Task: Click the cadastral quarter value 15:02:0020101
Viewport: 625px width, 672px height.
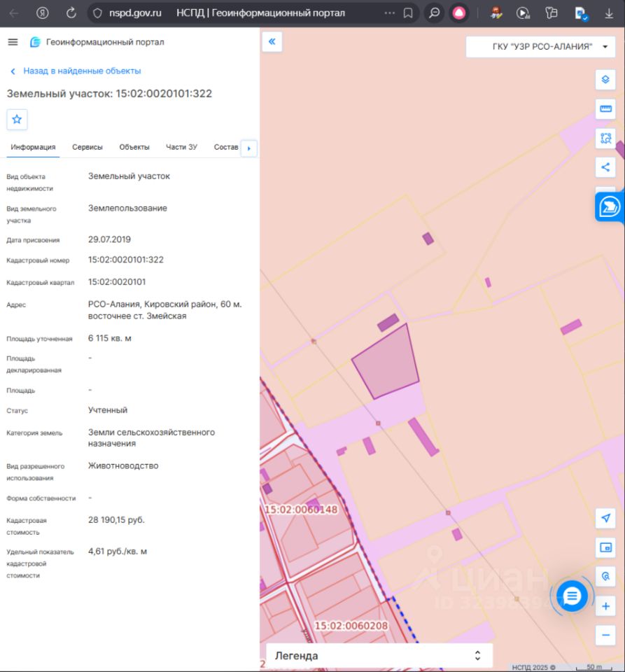Action: (117, 282)
